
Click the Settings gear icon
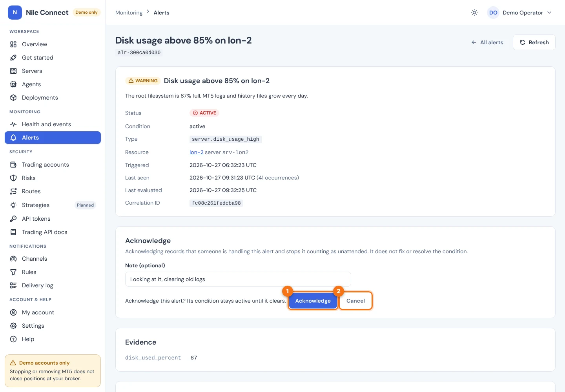pyautogui.click(x=13, y=326)
